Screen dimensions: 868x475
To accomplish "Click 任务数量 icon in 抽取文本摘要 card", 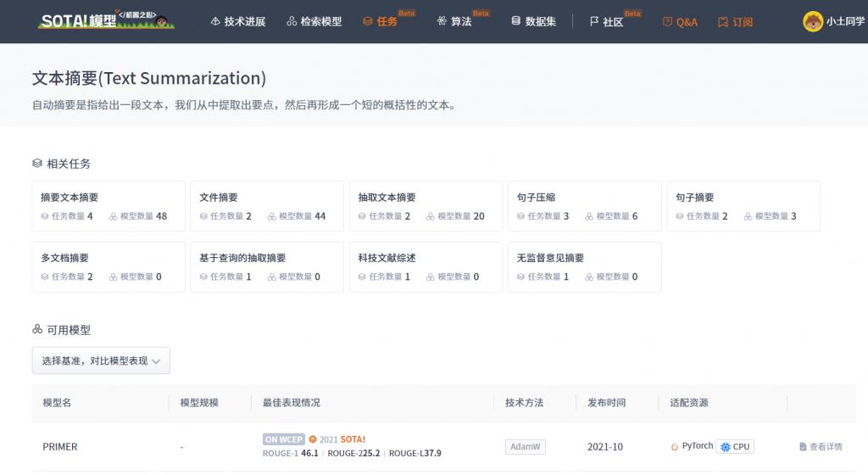I will point(362,216).
